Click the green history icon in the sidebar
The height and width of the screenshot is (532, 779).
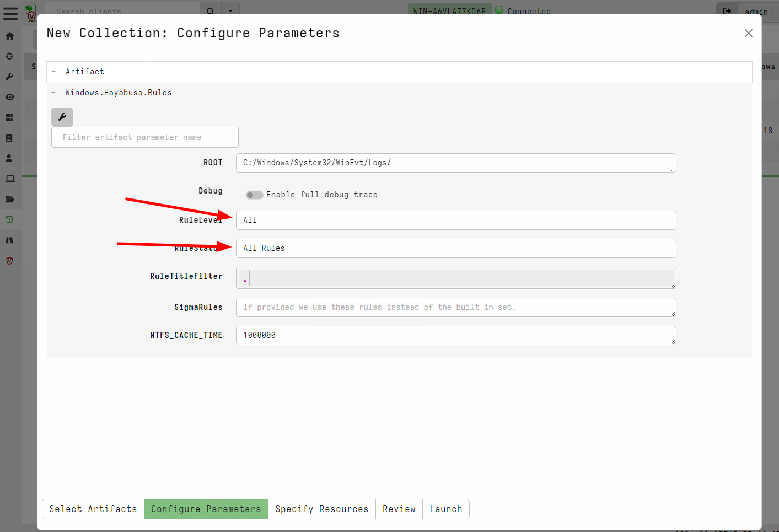click(10, 219)
